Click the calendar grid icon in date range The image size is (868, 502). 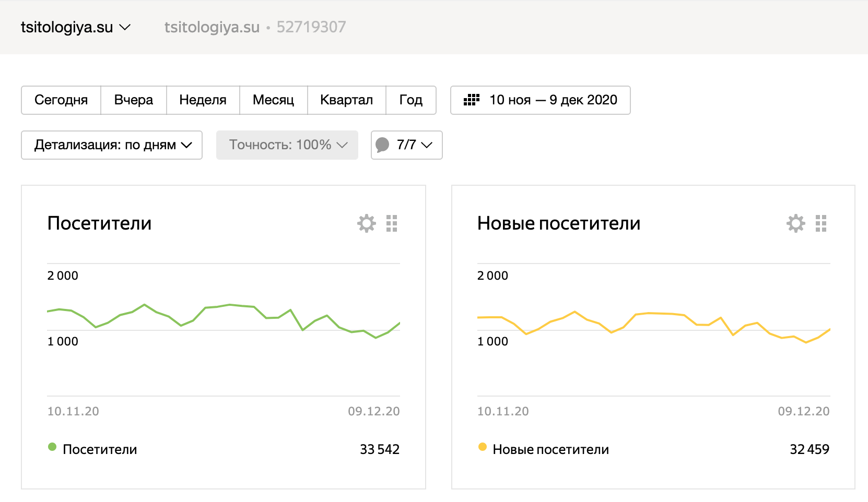[x=471, y=100]
